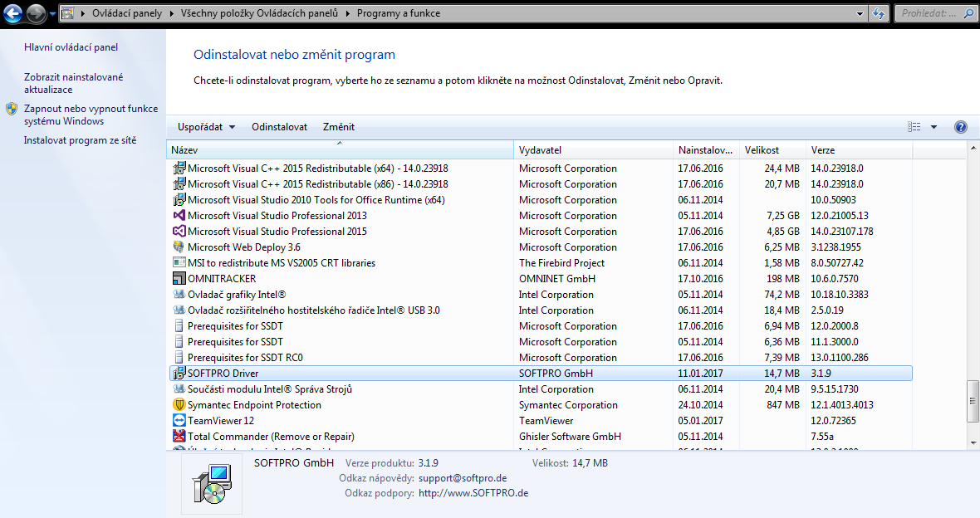Click the OMNITRACKER icon
Viewport: 980px width, 518px height.
(x=179, y=279)
